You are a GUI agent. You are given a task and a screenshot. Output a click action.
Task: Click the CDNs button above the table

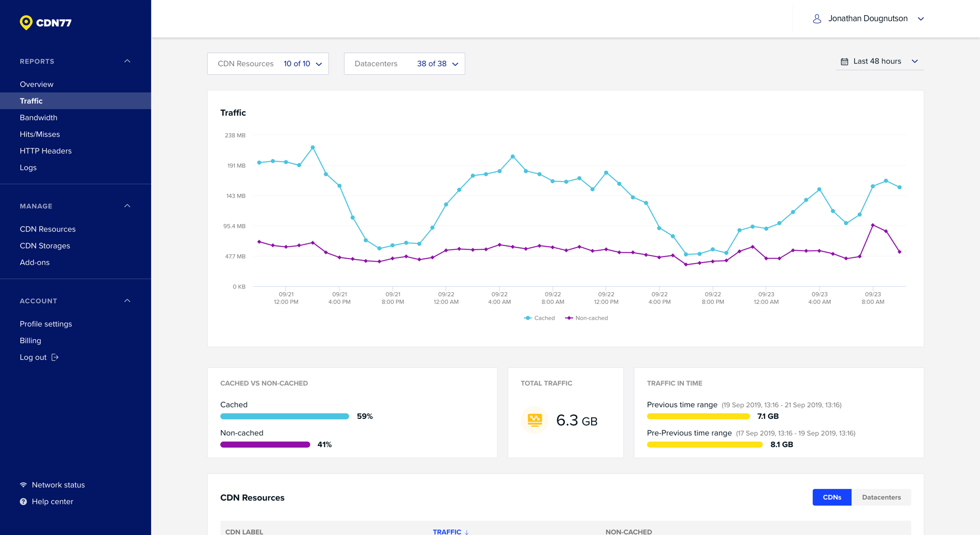pyautogui.click(x=831, y=497)
